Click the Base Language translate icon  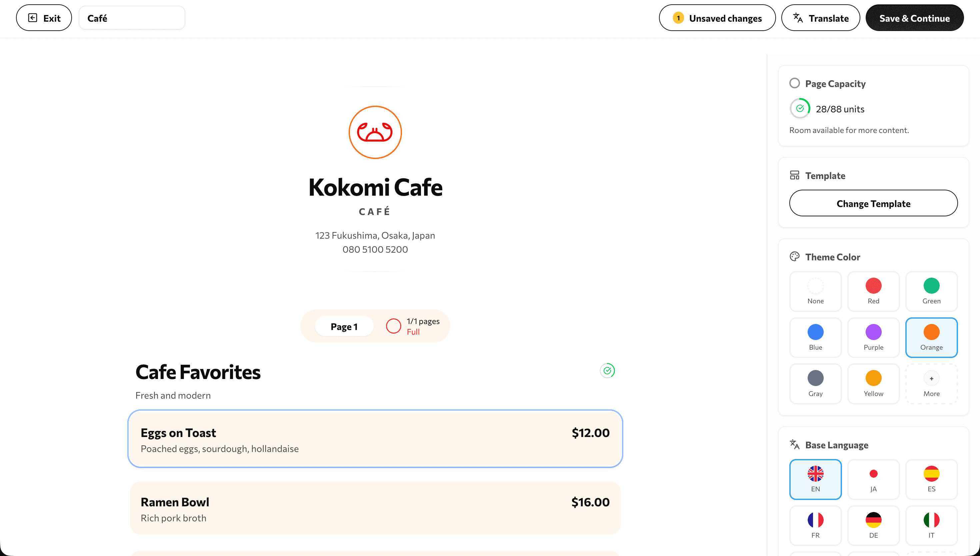[x=795, y=444]
